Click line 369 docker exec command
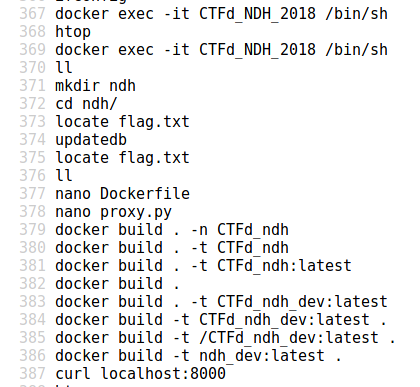This screenshot has width=420, height=387. 221,50
